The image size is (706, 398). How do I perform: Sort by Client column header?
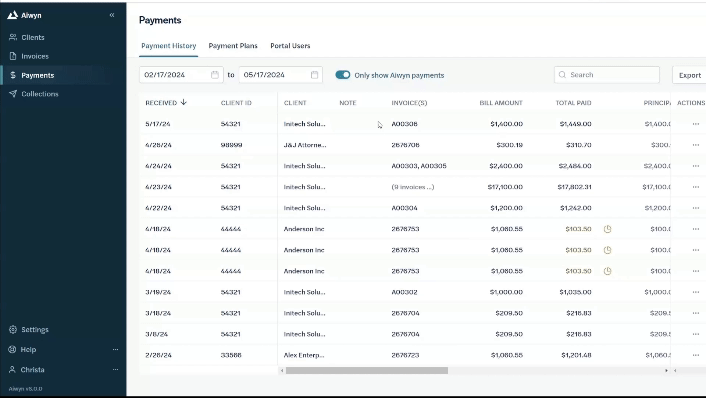click(x=295, y=103)
